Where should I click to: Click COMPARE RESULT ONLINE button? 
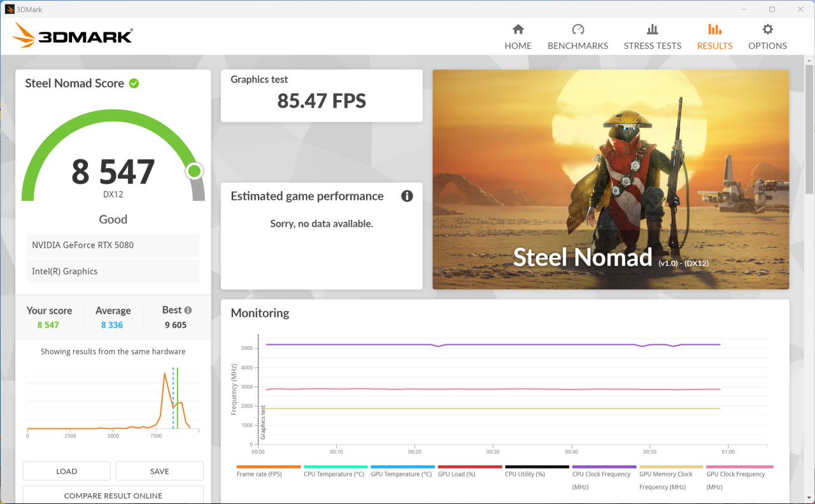click(113, 494)
